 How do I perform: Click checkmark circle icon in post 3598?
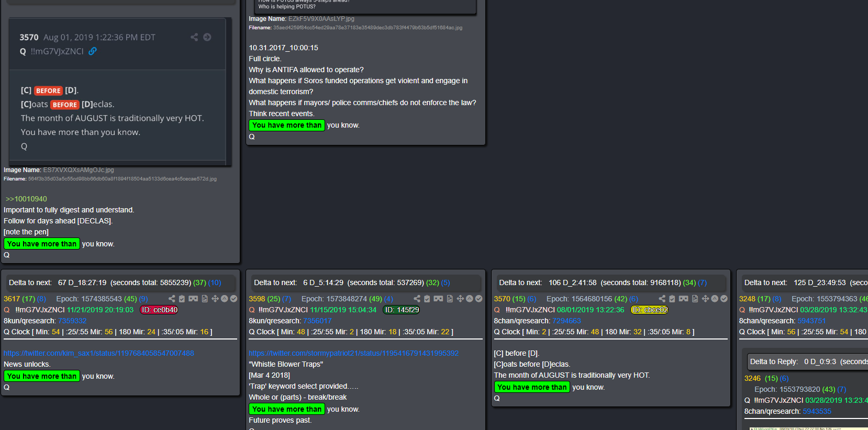(x=478, y=299)
